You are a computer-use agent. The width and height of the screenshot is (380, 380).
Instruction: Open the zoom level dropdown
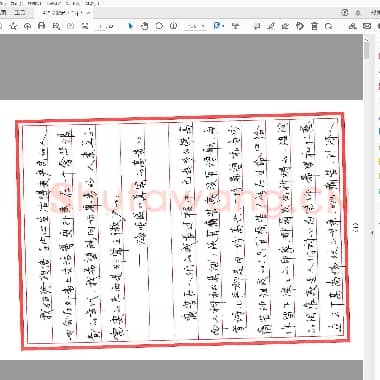point(195,26)
